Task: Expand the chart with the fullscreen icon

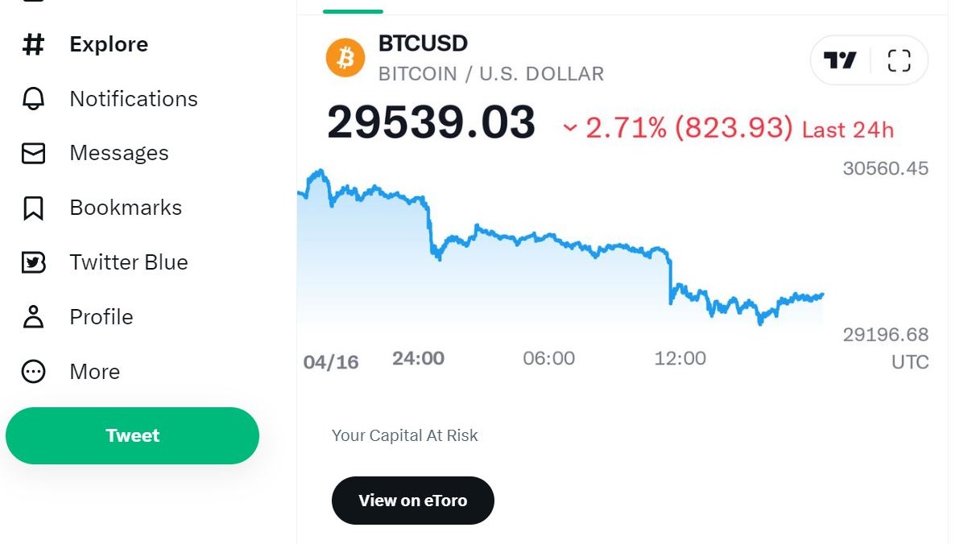Action: pos(899,60)
